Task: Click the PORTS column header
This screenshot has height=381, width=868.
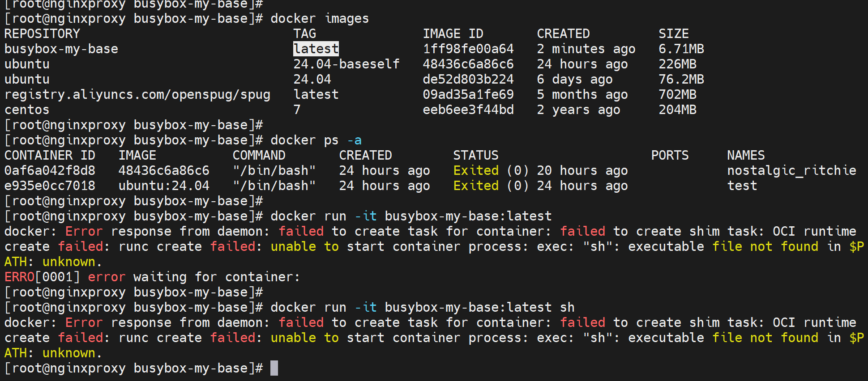Action: 670,155
